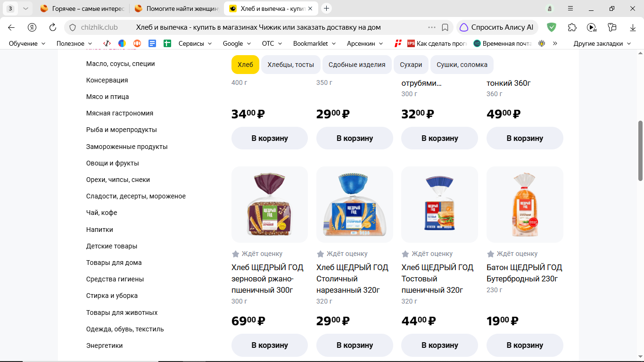Viewport: 644px width, 362px height.
Task: Open the Энергетики category
Action: [105, 346]
